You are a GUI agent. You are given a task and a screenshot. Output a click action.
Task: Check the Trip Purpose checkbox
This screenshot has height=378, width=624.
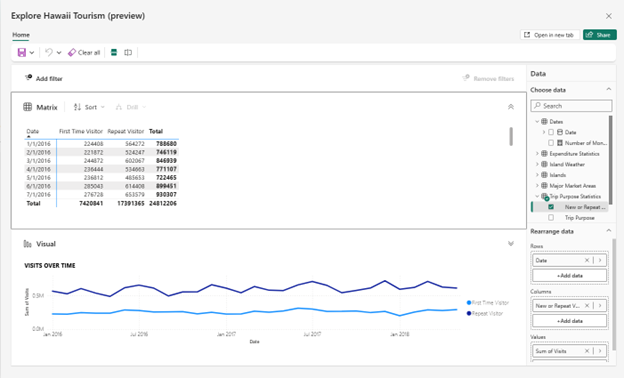click(551, 218)
